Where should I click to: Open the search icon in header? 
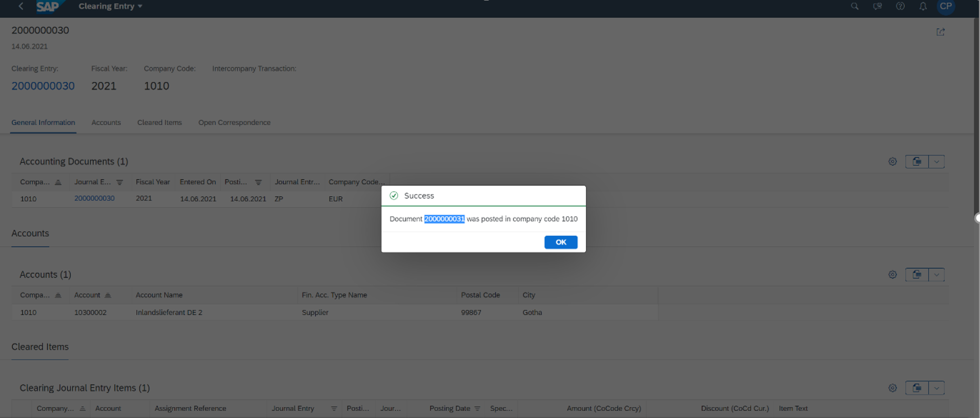854,6
